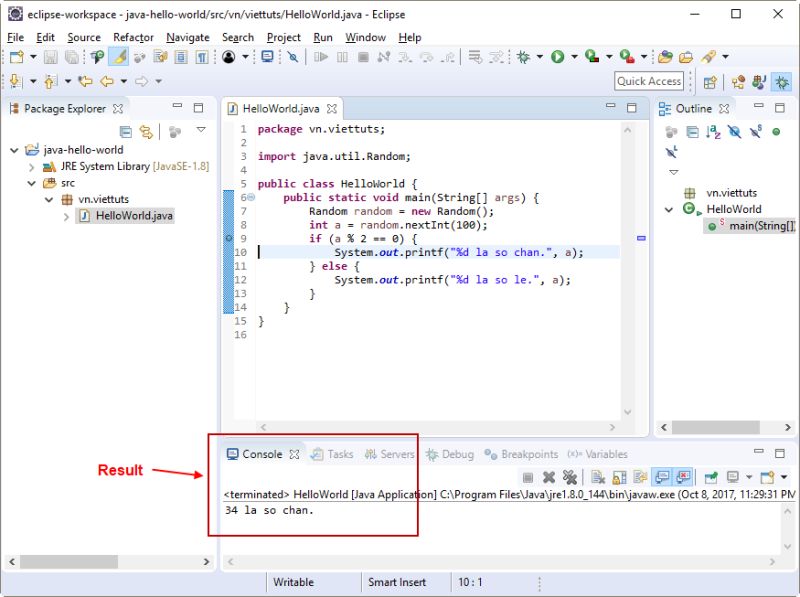The width and height of the screenshot is (800, 597).
Task: Click Terminate square icon in Console
Action: 528,477
